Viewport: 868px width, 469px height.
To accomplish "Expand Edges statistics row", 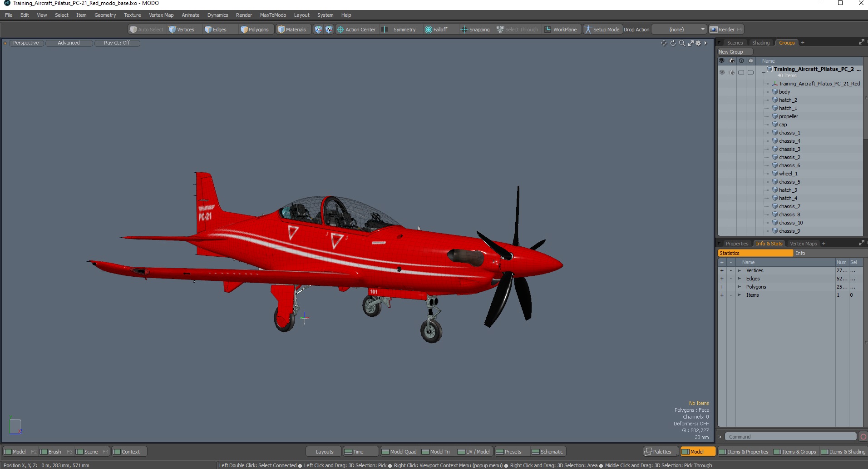I will tap(739, 279).
